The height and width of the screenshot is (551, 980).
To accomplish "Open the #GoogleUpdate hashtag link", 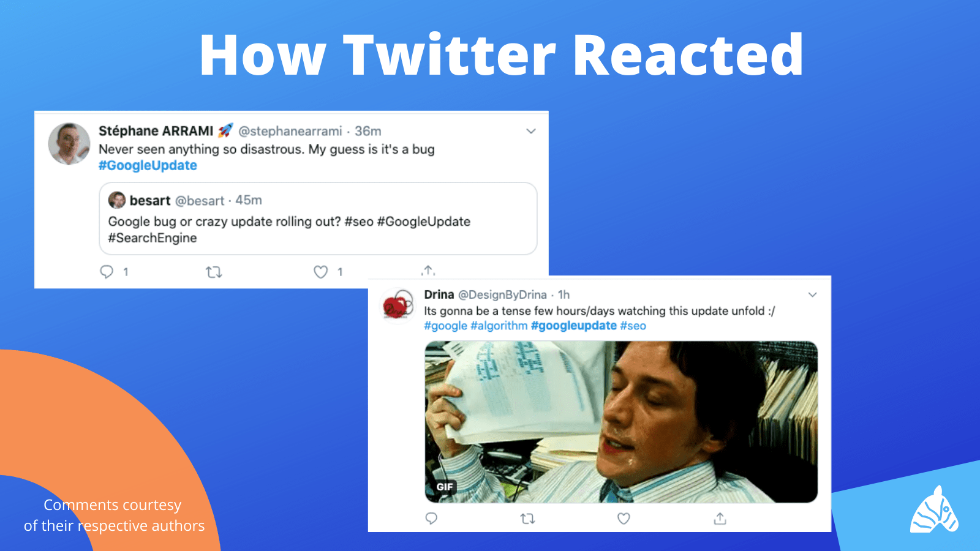I will tap(148, 165).
